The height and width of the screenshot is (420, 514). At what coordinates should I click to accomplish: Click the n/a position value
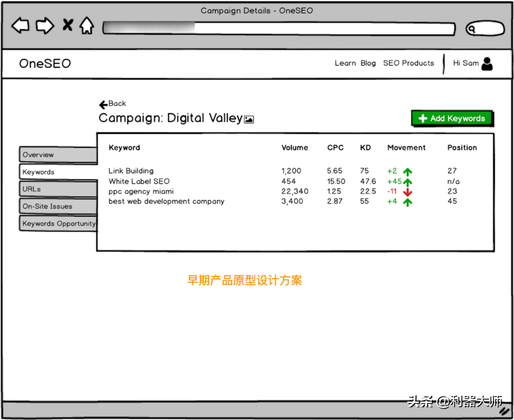coord(453,181)
